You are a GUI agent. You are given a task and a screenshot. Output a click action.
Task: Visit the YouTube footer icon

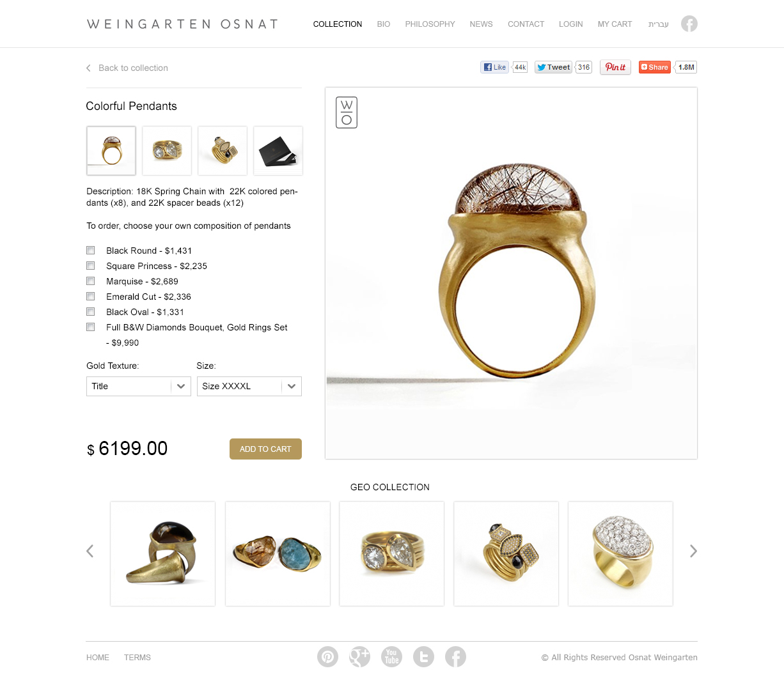coord(391,656)
